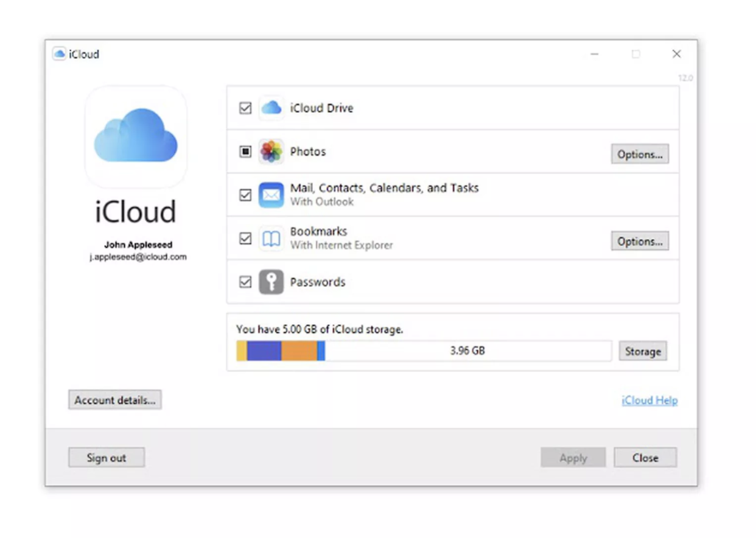Image resolution: width=756 pixels, height=538 pixels.
Task: Click the With Internet Explorer subtitle
Action: (x=341, y=245)
